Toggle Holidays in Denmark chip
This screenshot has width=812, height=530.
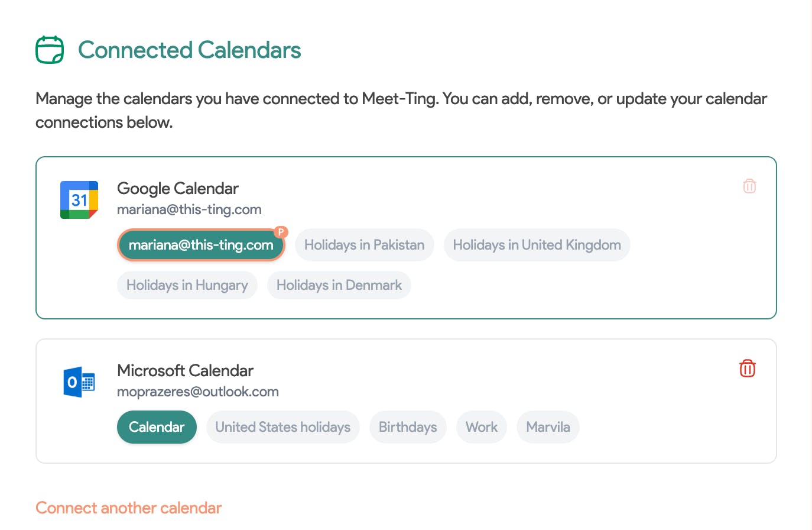(x=339, y=285)
